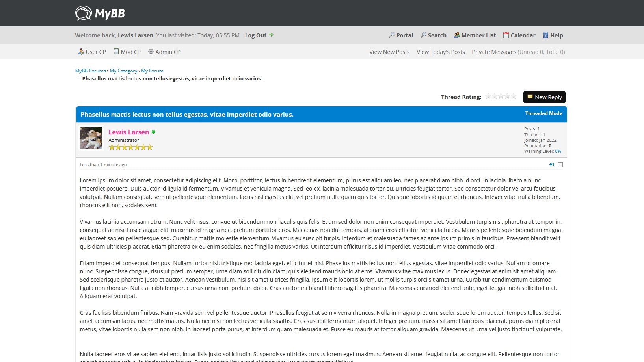Viewport: 644px width, 362px height.
Task: Open the My Forum breadcrumb
Action: point(152,71)
